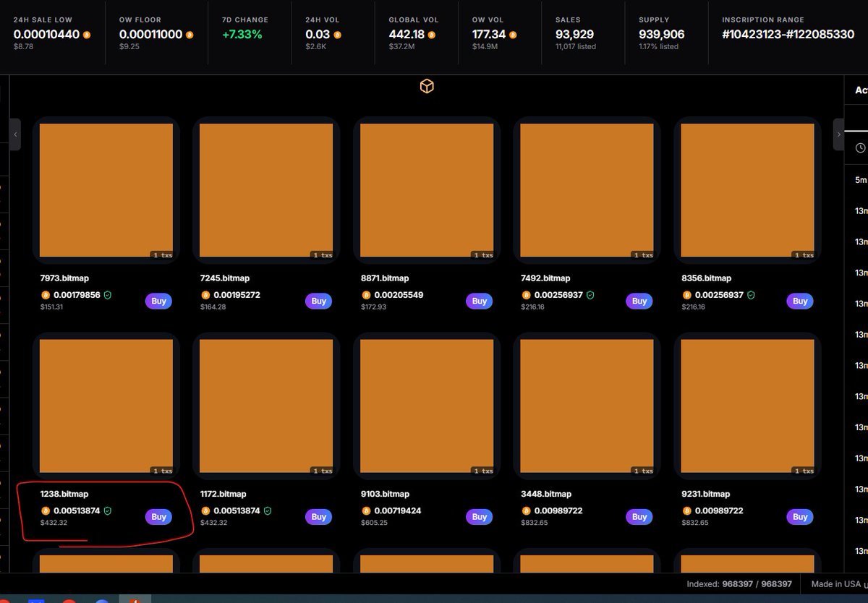Click the bitcoin icon beside the OW FLOOR value

(x=188, y=35)
